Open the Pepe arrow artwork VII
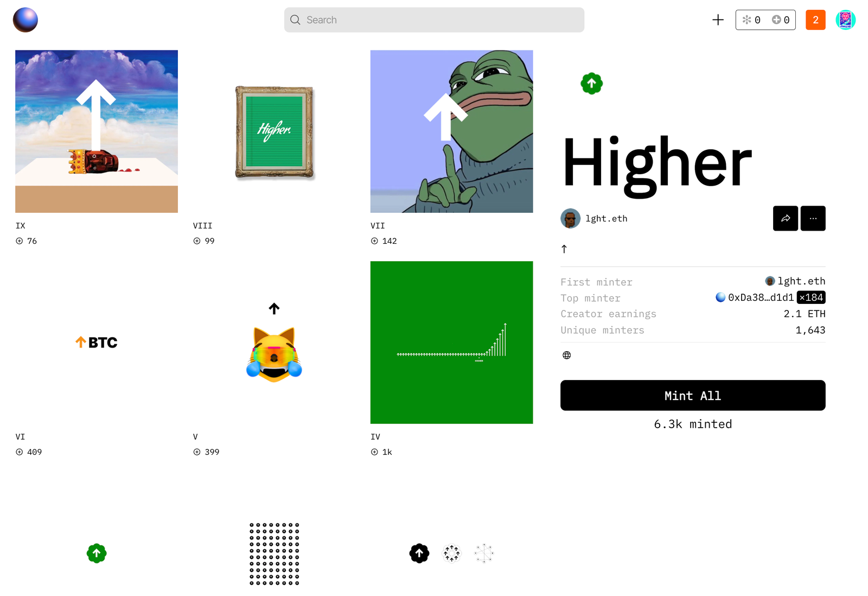This screenshot has width=868, height=596. (x=451, y=131)
